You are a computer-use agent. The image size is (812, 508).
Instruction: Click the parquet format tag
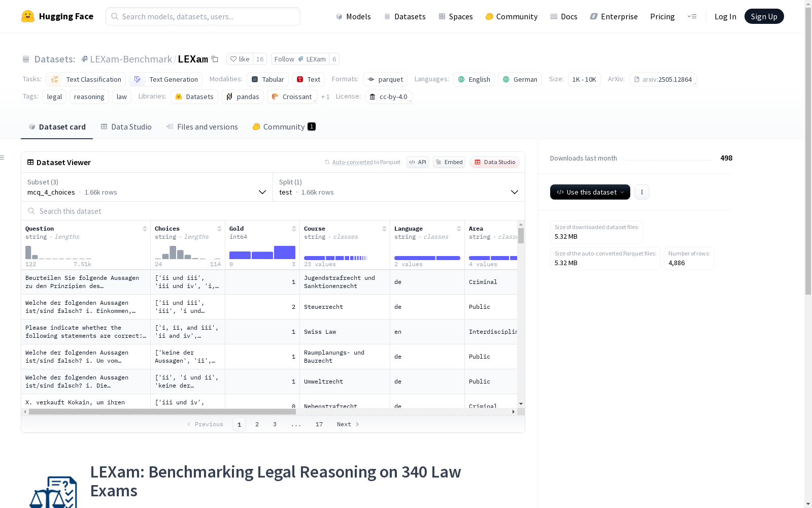[x=385, y=79]
